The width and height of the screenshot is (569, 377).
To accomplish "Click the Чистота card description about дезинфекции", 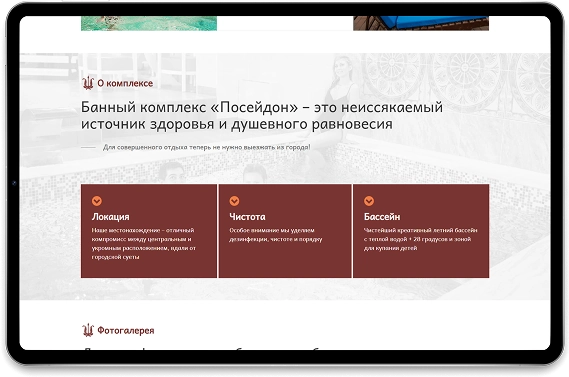I will point(275,235).
